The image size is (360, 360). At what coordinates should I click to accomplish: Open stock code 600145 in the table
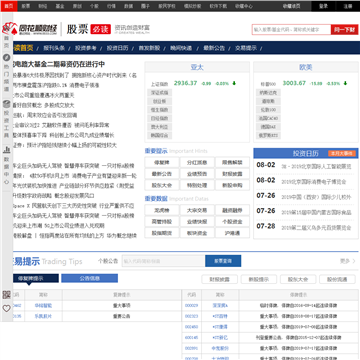(x=191, y=338)
